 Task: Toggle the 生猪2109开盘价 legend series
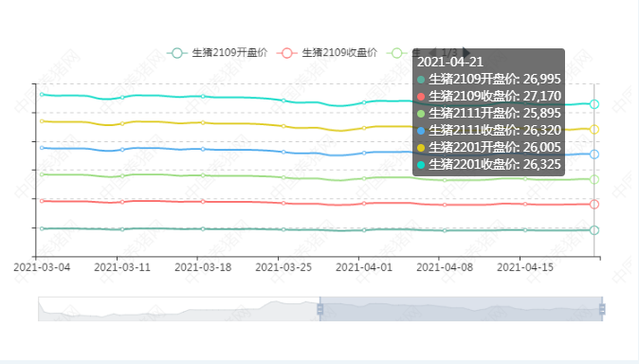click(x=218, y=53)
